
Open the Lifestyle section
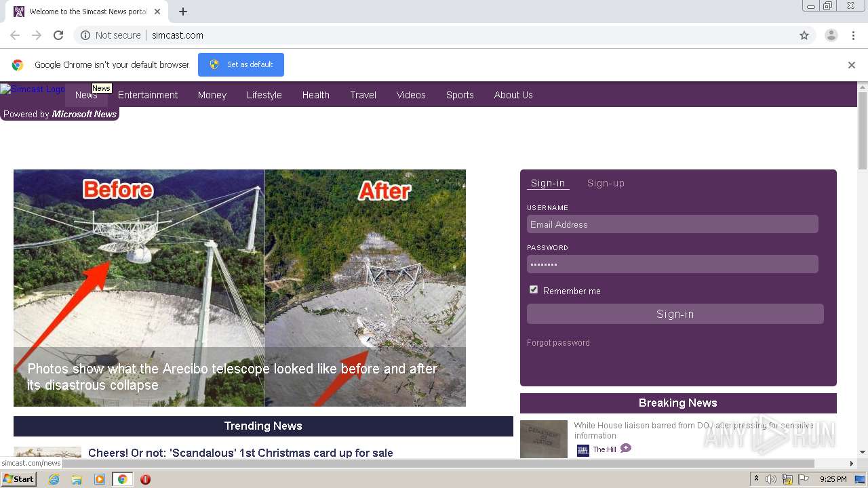click(x=264, y=95)
